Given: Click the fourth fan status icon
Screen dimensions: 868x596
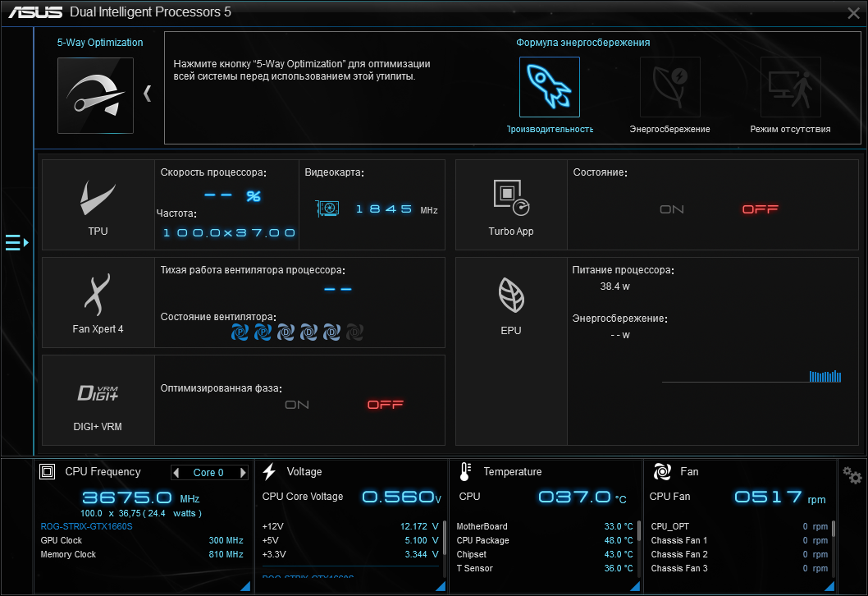Looking at the screenshot, I should coord(308,332).
